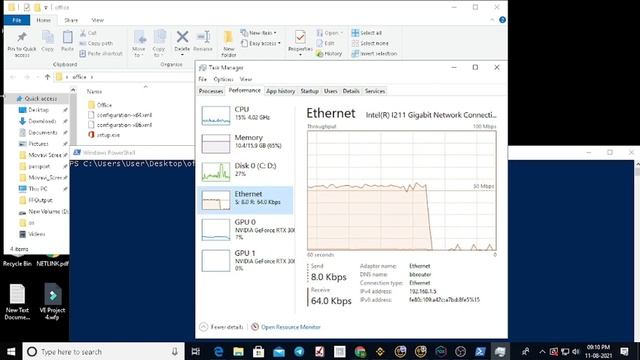Click the File Explorer help icon

pyautogui.click(x=502, y=20)
